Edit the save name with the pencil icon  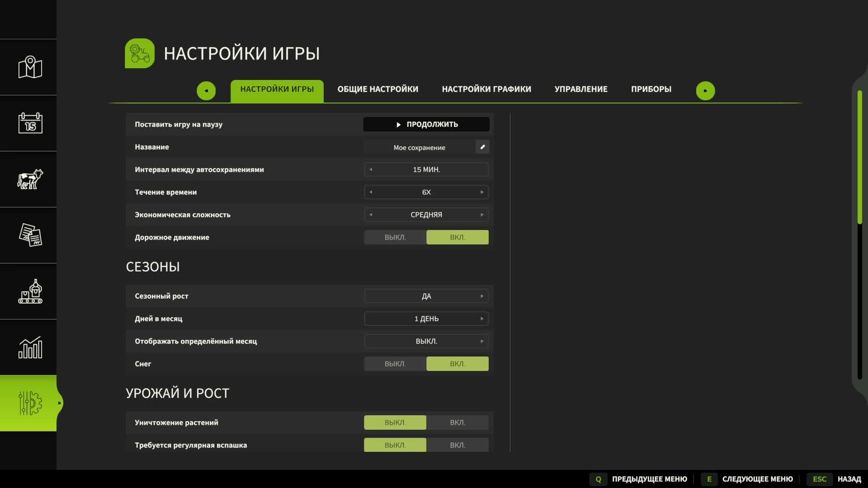(x=482, y=146)
